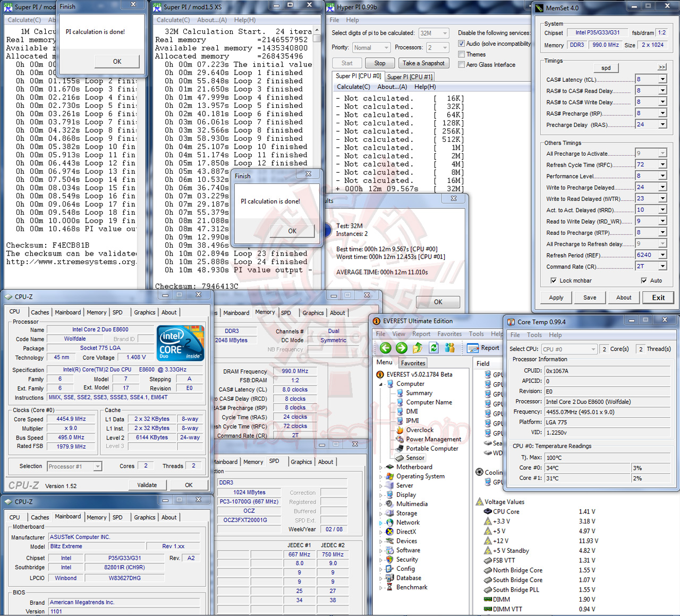Click the green Back arrow in EVEREST toolbar
Image resolution: width=680 pixels, height=616 pixels.
pos(386,348)
